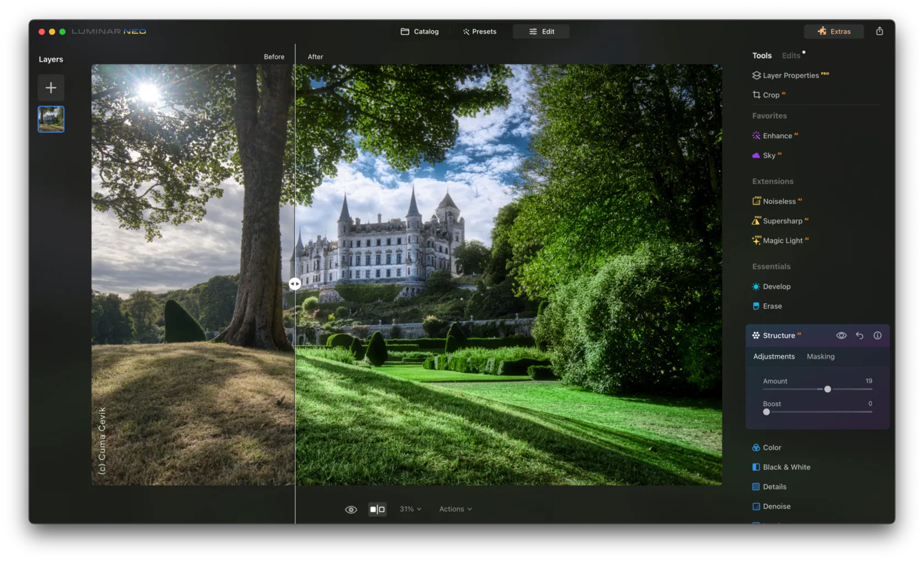The image size is (924, 562).
Task: Open the Sky AI tool
Action: pos(768,156)
